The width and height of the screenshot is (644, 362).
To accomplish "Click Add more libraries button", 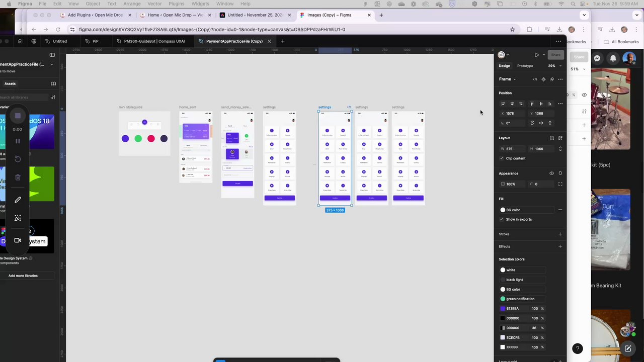I will click(23, 276).
